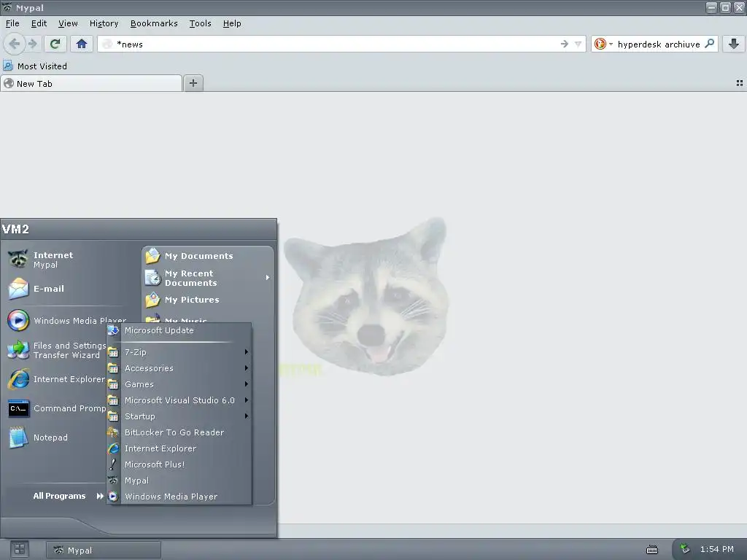747x560 pixels.
Task: Expand My Recent Documents submenu
Action: coord(208,278)
